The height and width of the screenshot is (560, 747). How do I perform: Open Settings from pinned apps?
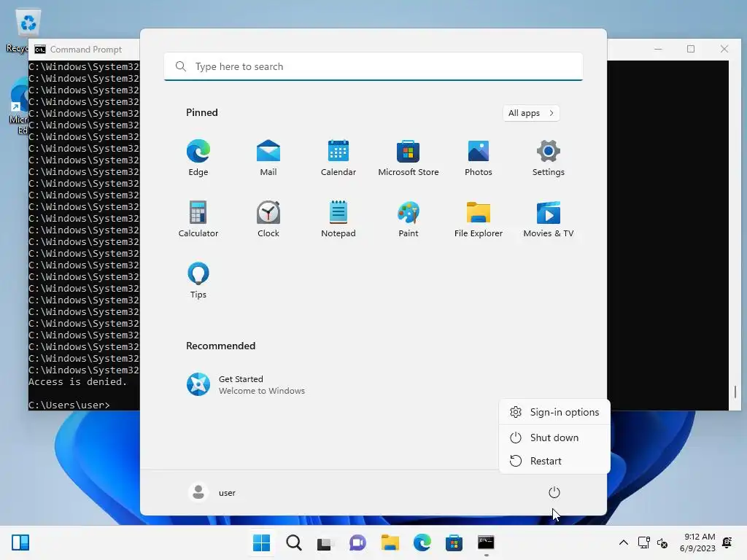pos(549,157)
